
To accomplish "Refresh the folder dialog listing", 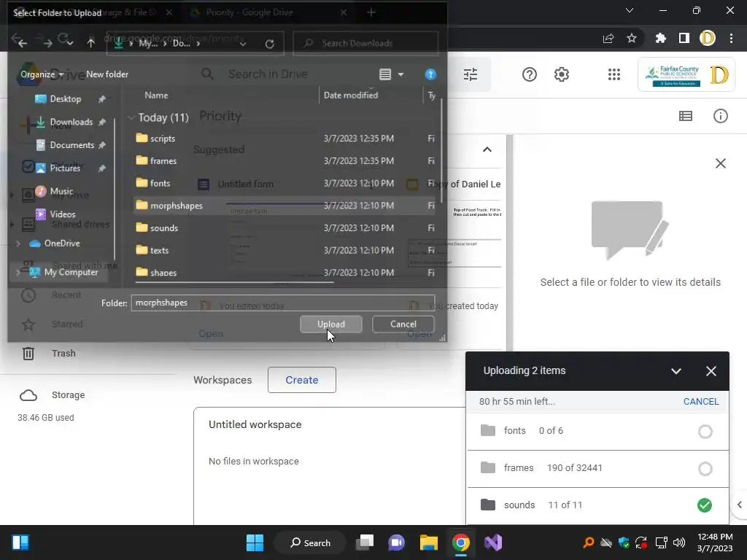I will (x=269, y=44).
